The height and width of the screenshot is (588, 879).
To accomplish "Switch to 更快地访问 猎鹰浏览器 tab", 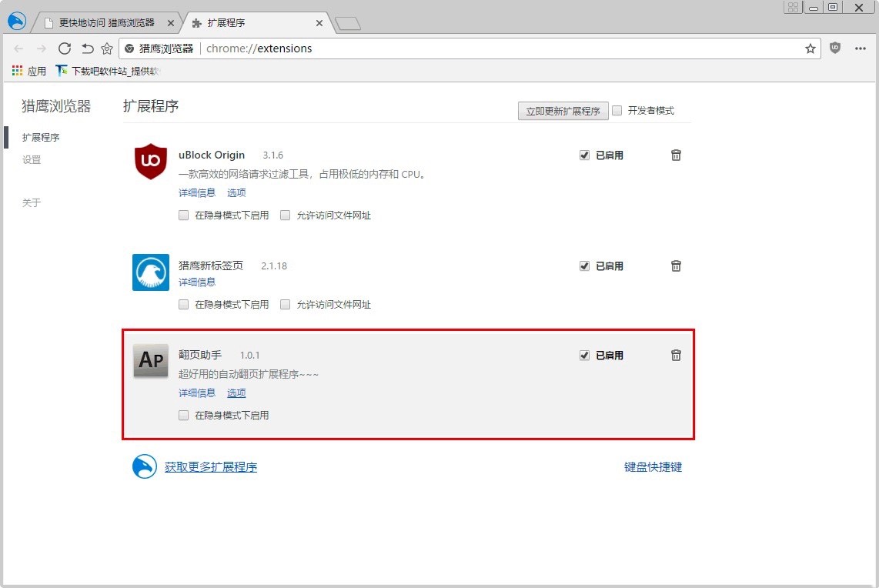I will click(106, 23).
